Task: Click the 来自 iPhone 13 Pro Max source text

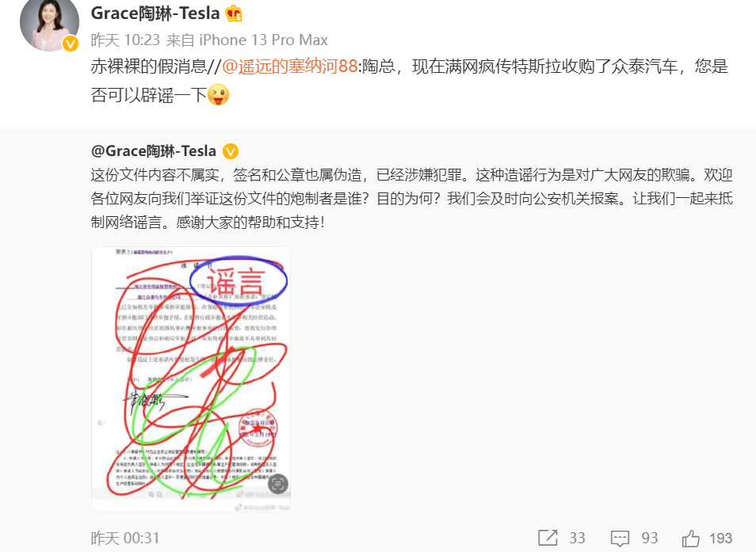Action: 247,40
